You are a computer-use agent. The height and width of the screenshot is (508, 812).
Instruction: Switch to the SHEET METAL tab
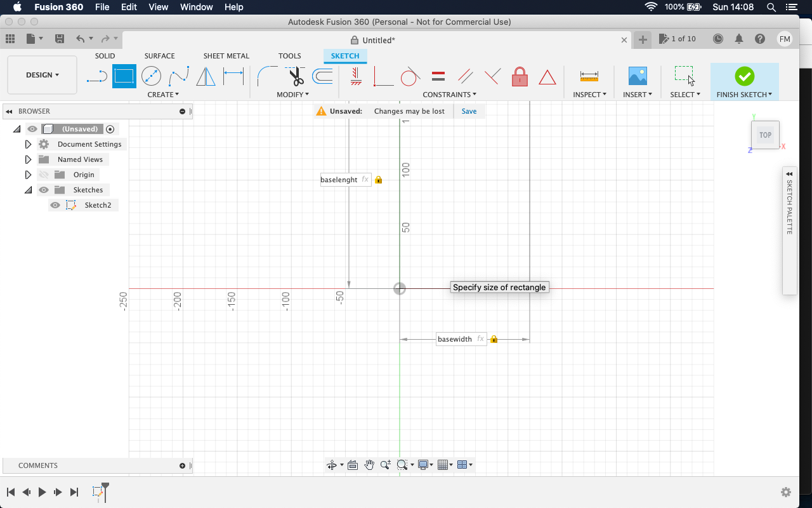point(226,56)
